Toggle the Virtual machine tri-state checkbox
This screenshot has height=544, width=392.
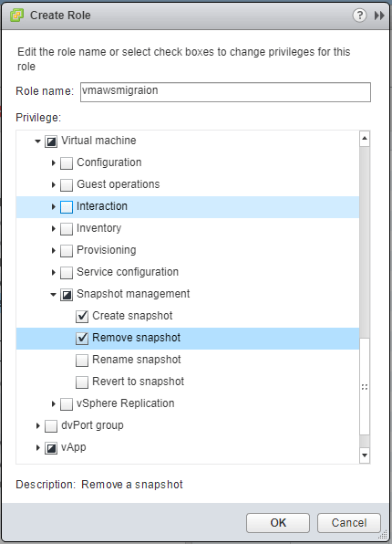51,141
